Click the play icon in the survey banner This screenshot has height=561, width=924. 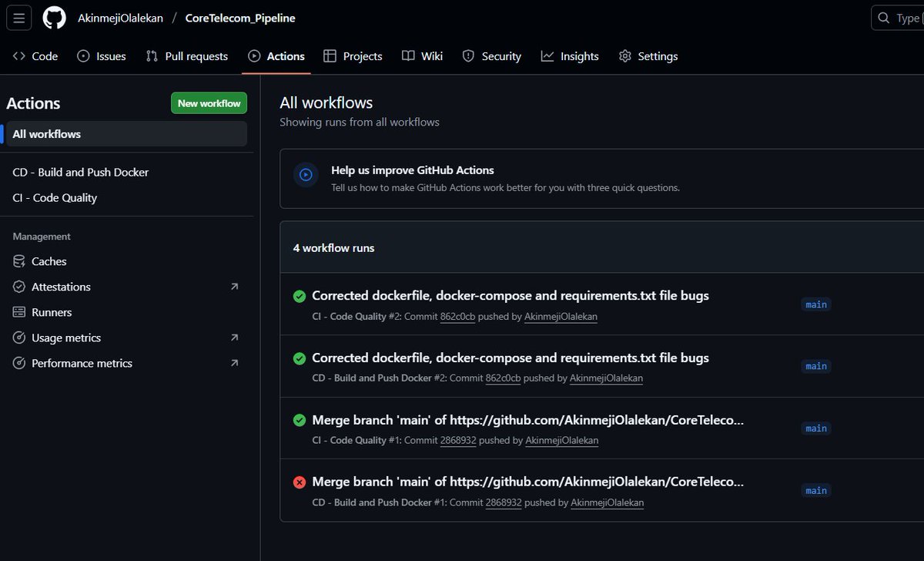tap(306, 175)
